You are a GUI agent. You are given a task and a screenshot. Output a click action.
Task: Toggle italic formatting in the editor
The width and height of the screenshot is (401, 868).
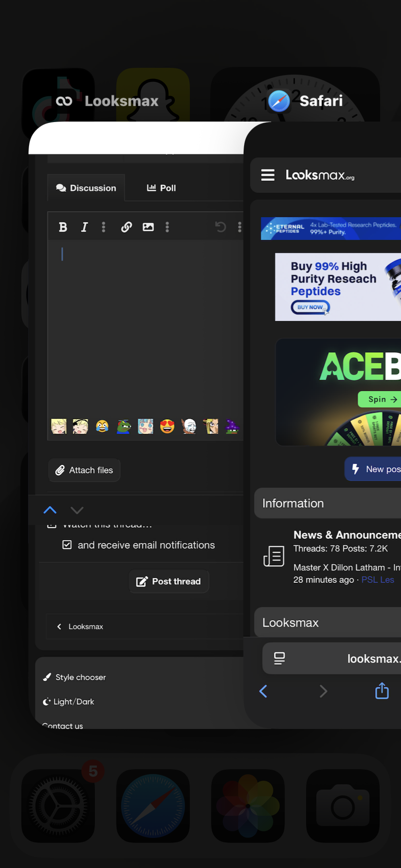click(x=84, y=227)
